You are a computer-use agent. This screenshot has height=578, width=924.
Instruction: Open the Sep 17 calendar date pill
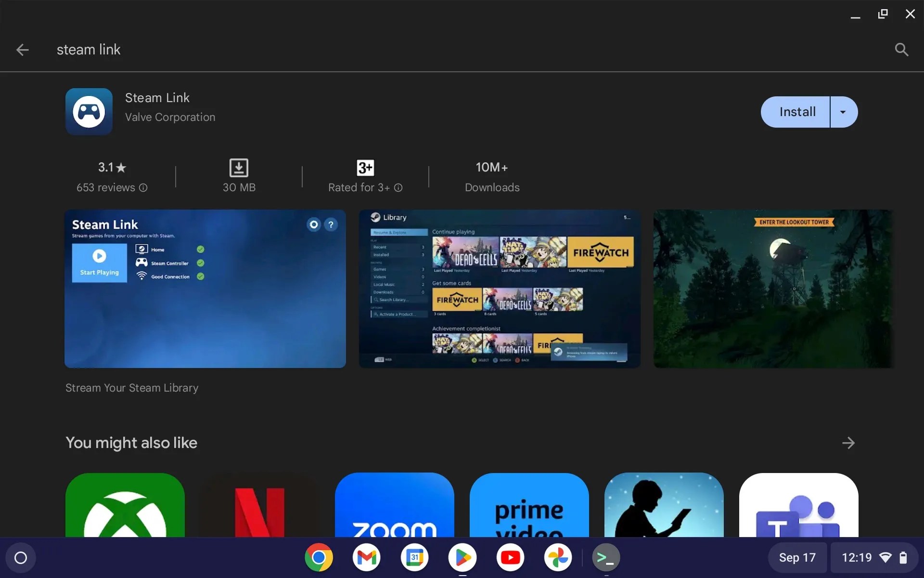click(797, 558)
